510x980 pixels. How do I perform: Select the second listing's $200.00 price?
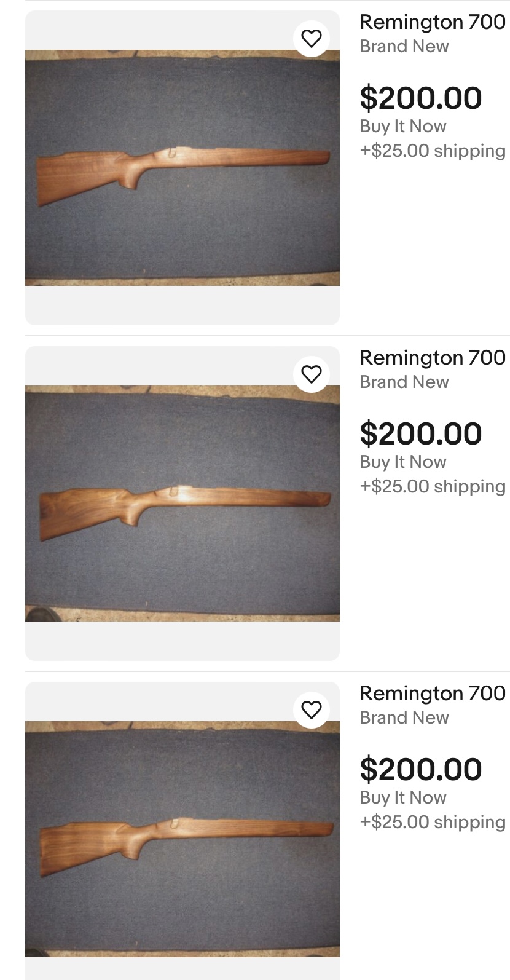click(x=421, y=434)
